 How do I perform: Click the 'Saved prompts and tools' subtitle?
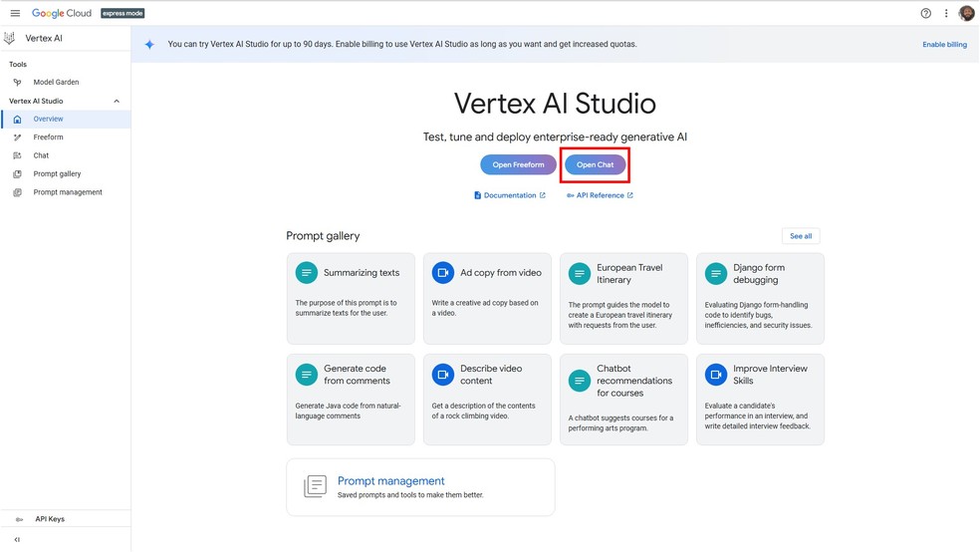(410, 495)
